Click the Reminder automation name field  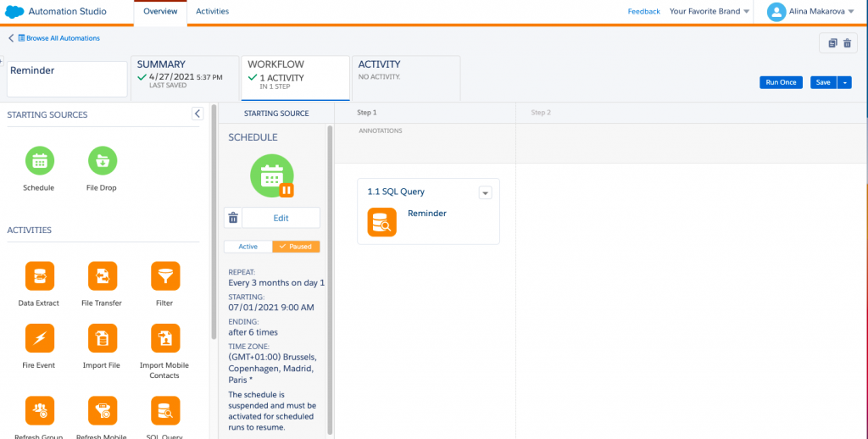pyautogui.click(x=67, y=78)
